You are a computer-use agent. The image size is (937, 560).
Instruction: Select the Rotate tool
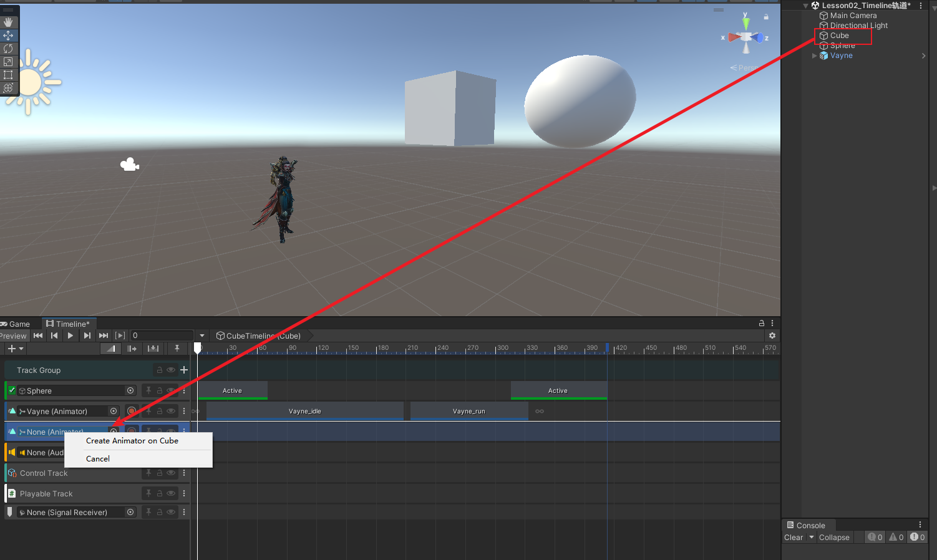9,49
